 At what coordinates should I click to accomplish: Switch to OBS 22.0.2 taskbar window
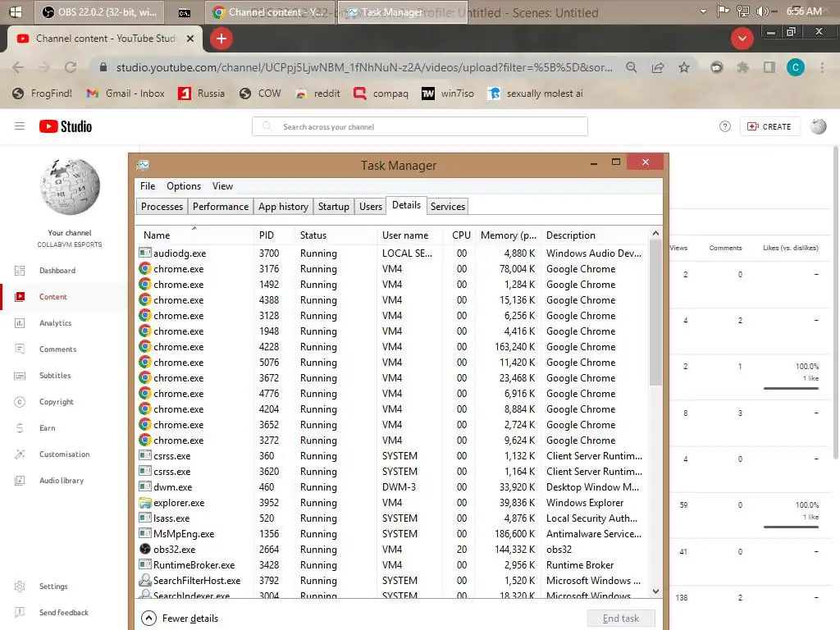(99, 11)
